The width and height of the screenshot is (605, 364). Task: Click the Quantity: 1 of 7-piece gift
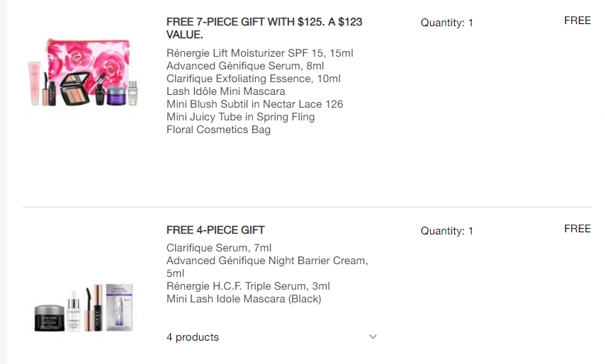click(x=447, y=23)
